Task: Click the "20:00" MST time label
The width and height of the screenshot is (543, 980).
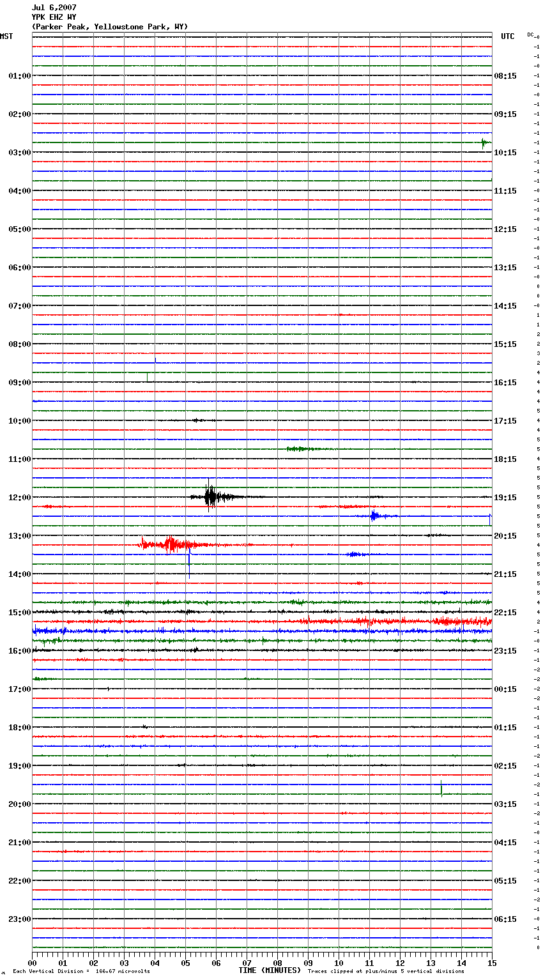Action: (20, 804)
